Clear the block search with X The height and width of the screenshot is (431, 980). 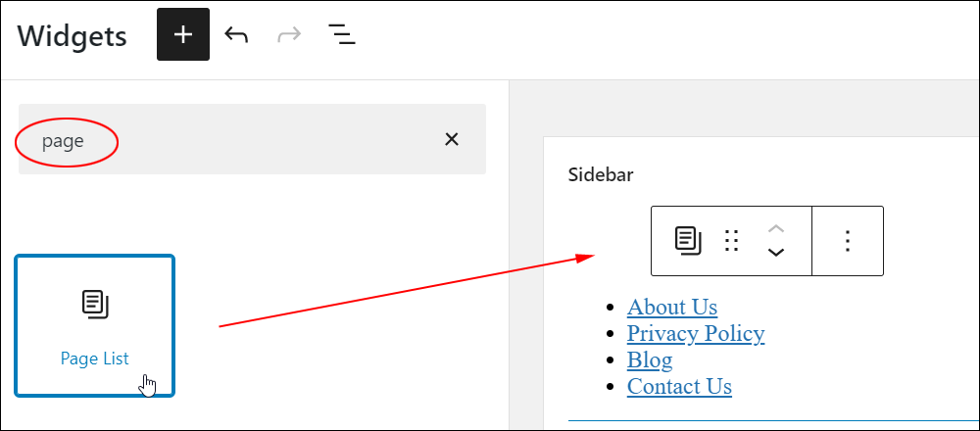pos(451,139)
